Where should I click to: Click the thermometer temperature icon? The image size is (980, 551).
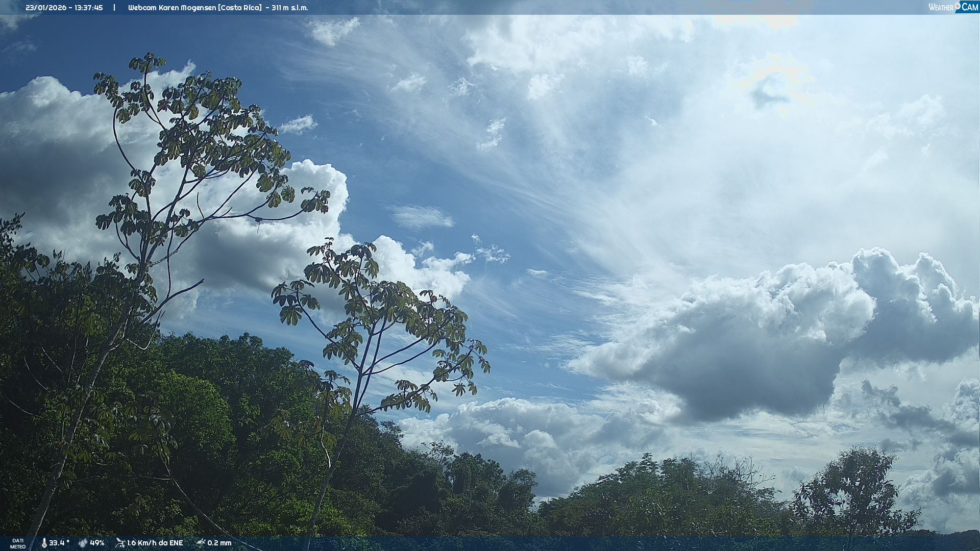tap(44, 543)
